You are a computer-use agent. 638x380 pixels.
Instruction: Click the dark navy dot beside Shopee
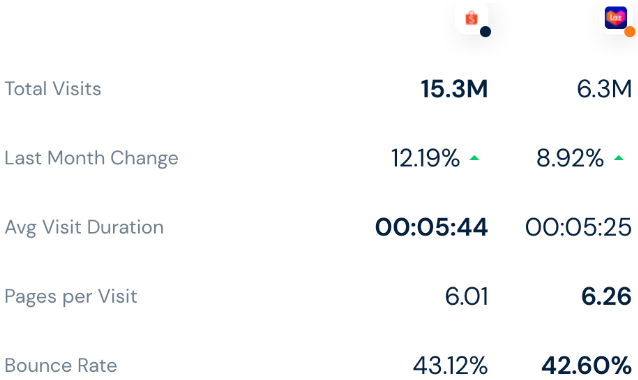485,31
